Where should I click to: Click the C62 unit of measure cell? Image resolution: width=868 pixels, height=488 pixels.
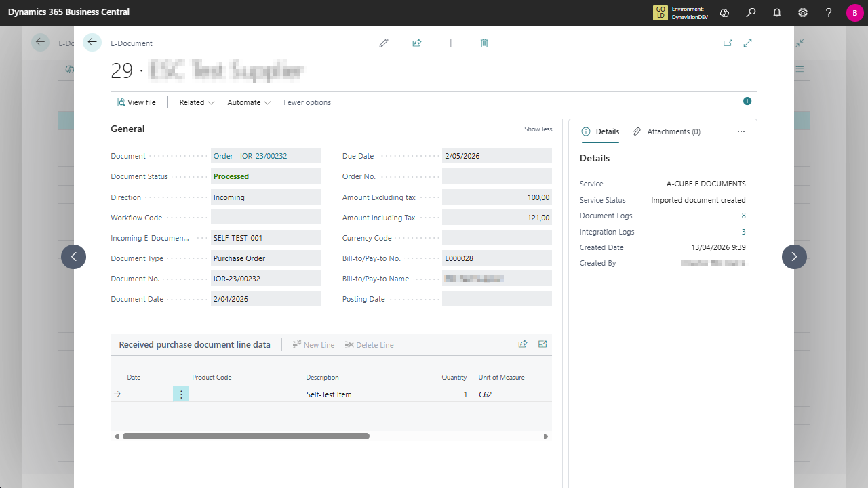point(486,394)
